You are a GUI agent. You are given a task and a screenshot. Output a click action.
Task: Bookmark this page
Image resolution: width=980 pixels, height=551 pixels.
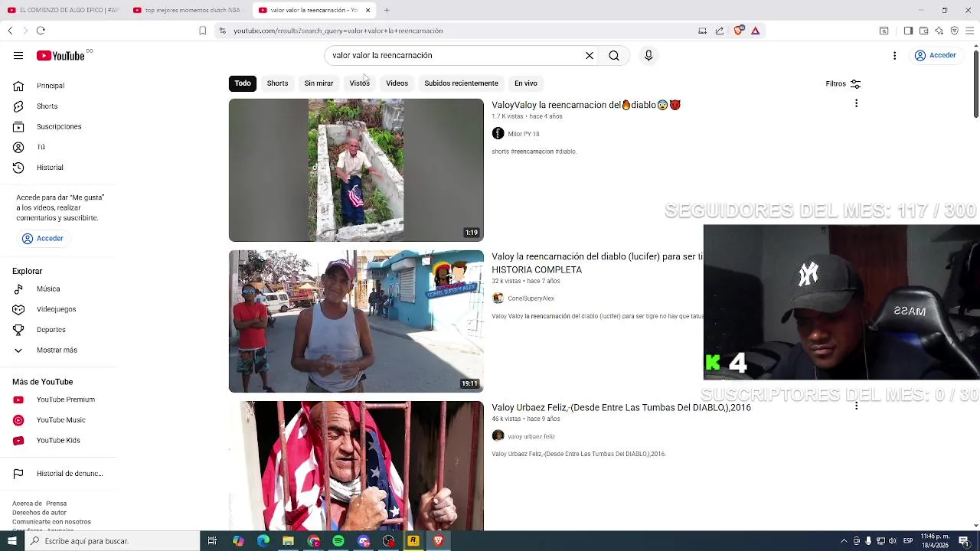tap(202, 31)
